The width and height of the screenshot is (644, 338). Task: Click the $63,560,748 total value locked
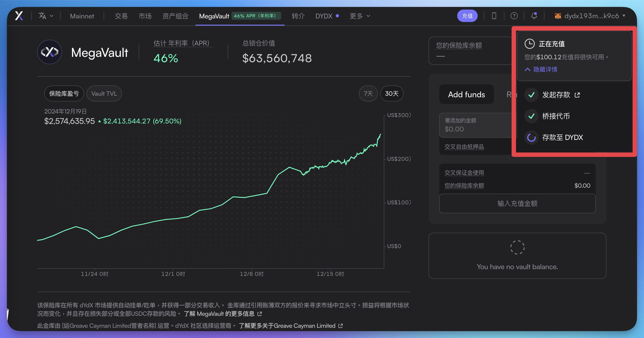pyautogui.click(x=277, y=58)
